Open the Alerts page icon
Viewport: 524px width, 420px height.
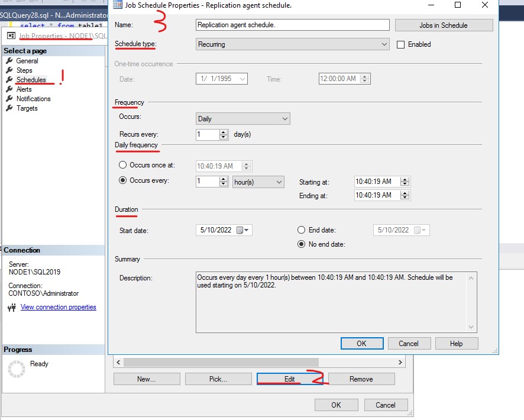9,89
